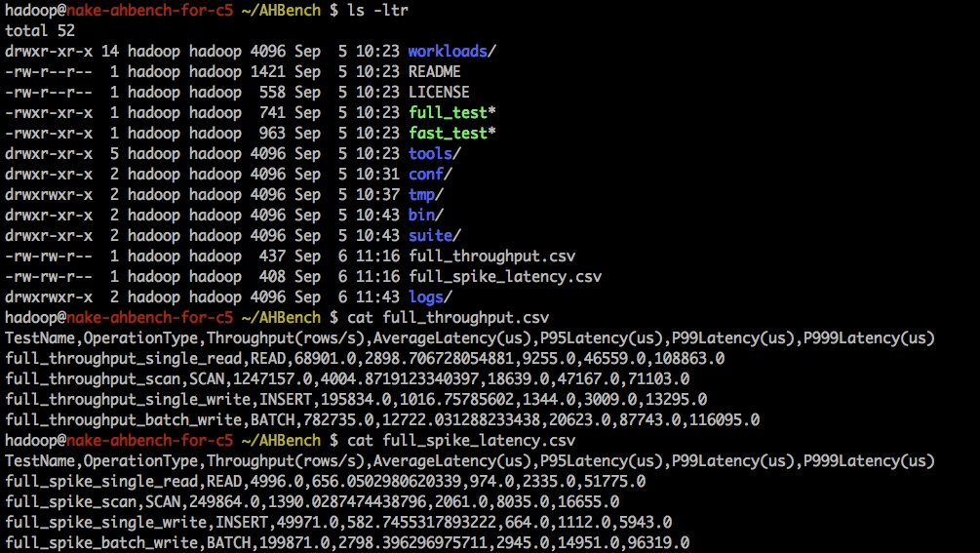Click the full_throughput_single_write row name
Viewport: 980px width, 553px height.
(x=128, y=399)
